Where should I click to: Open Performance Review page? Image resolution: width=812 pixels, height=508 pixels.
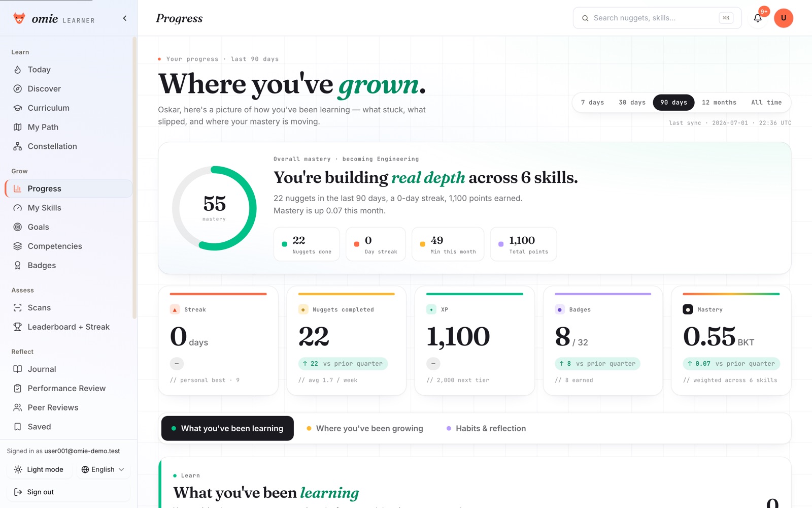pos(69,388)
